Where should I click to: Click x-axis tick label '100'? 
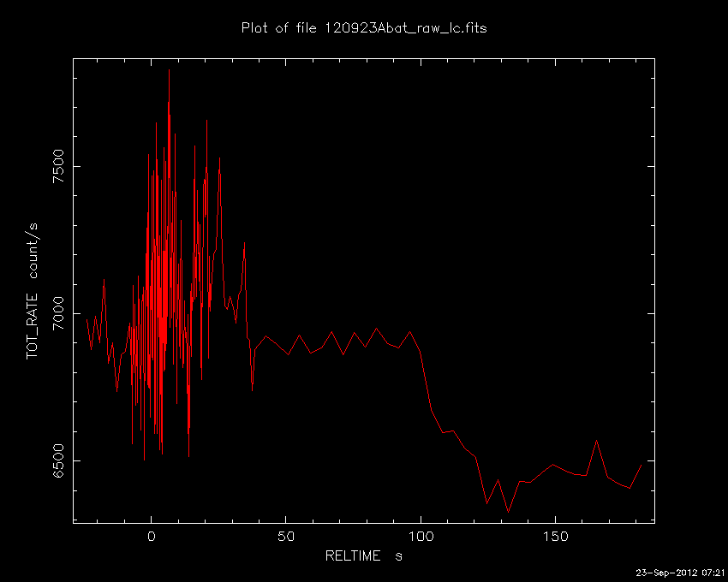coord(421,537)
